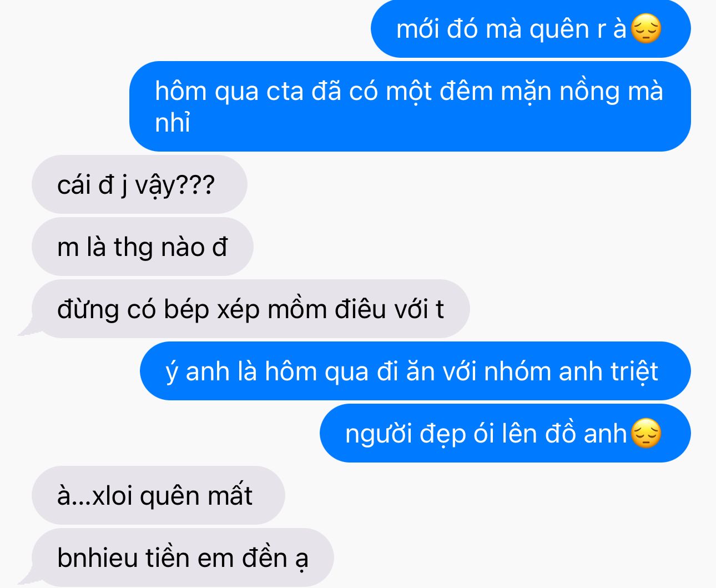This screenshot has width=716, height=588.
Task: Tap the "m là thg nào đ" bubble
Action: coord(143,247)
